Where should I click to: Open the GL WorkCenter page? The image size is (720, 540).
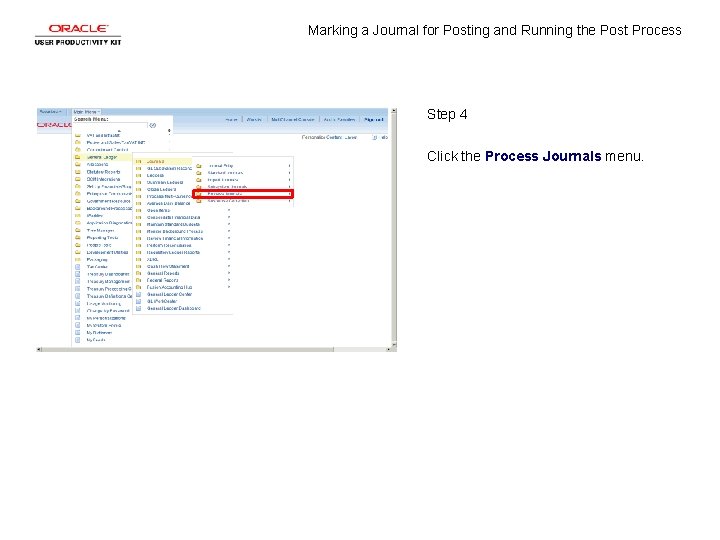tap(162, 302)
